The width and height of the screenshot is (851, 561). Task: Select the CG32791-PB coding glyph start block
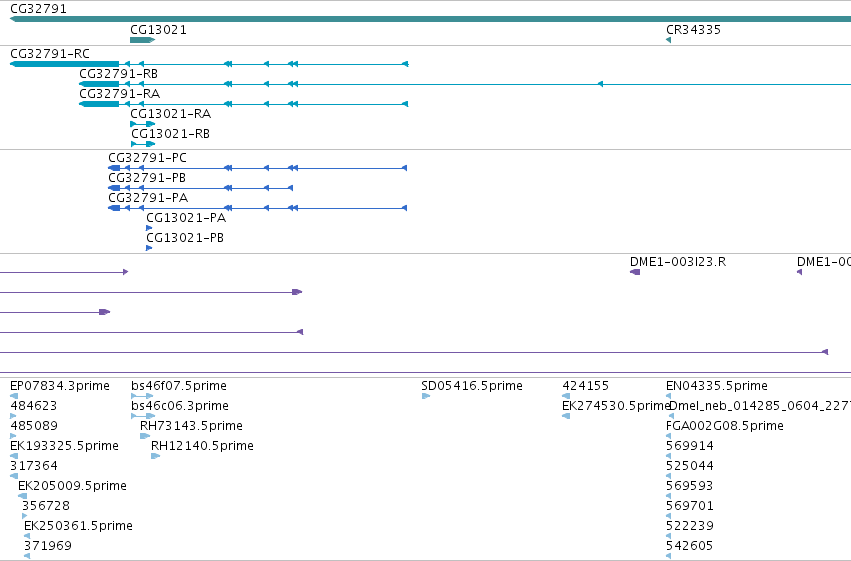[x=114, y=188]
